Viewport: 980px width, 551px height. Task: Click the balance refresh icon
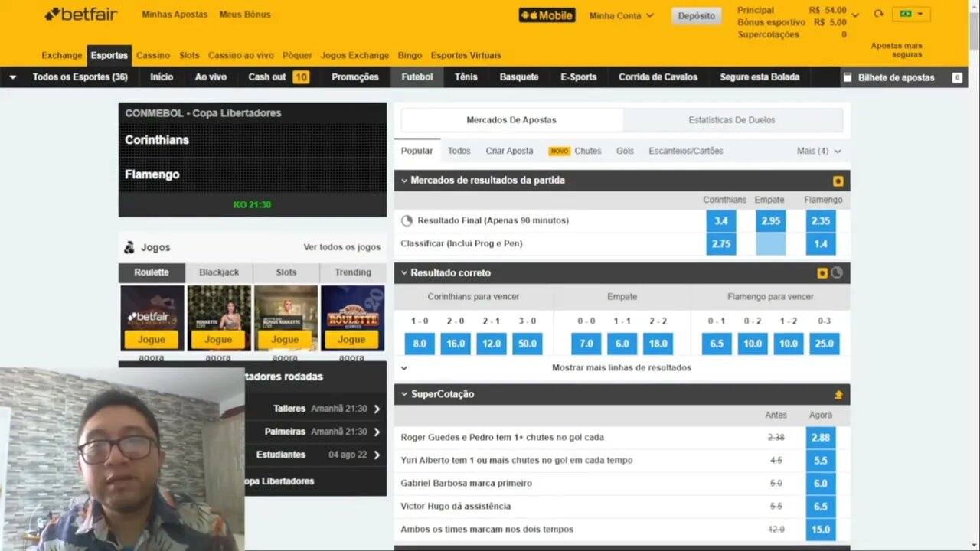click(x=878, y=14)
